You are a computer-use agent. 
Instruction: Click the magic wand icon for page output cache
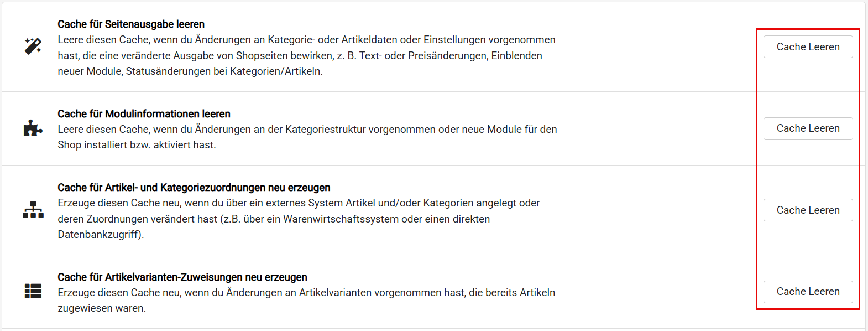[x=33, y=46]
